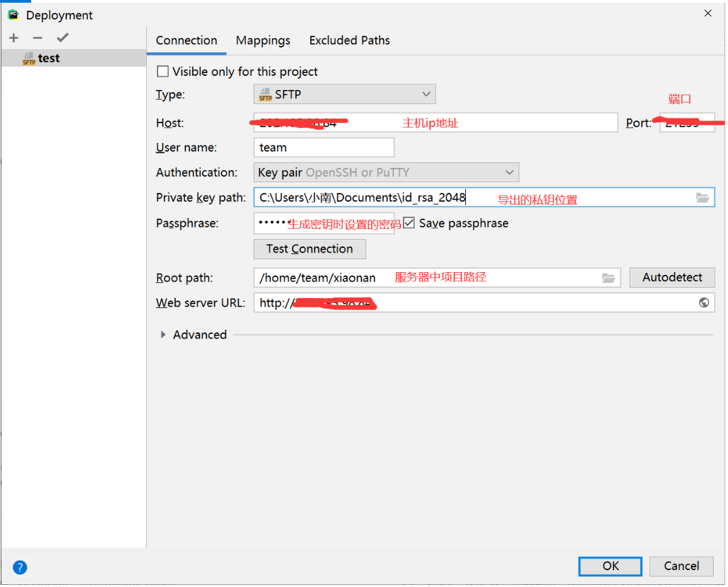Toggle Visible only for this project

[163, 72]
